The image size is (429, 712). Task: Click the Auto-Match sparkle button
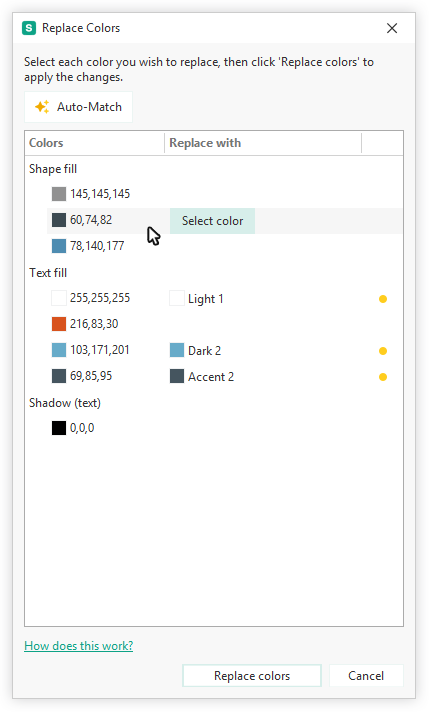point(78,107)
